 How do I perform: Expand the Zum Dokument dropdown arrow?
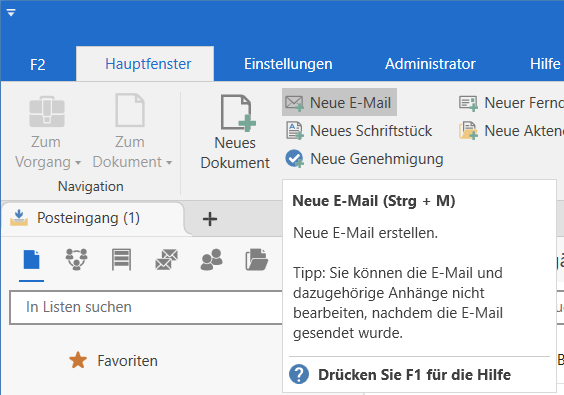169,163
